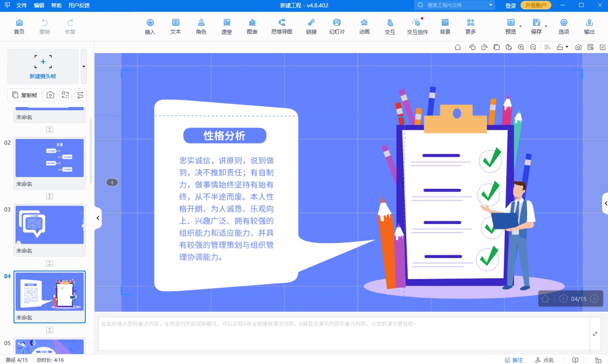Save the project with 保存

point(536,27)
